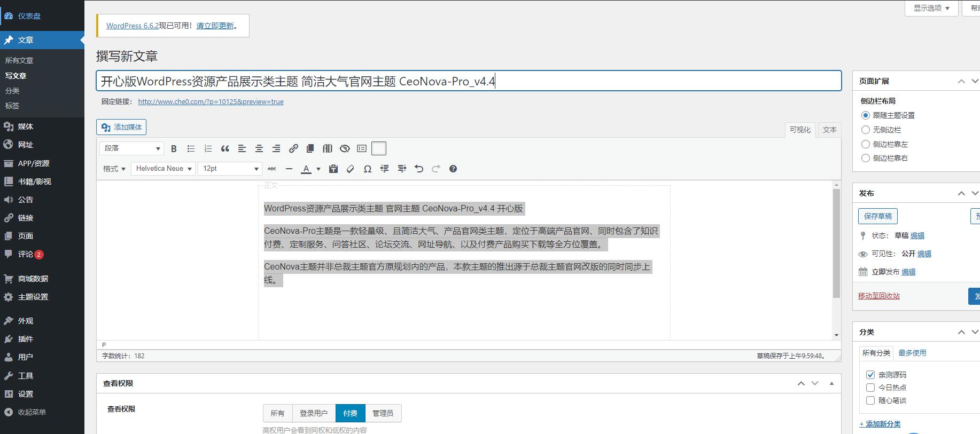Decrease paragraph indent
This screenshot has width=980, height=434.
(385, 169)
